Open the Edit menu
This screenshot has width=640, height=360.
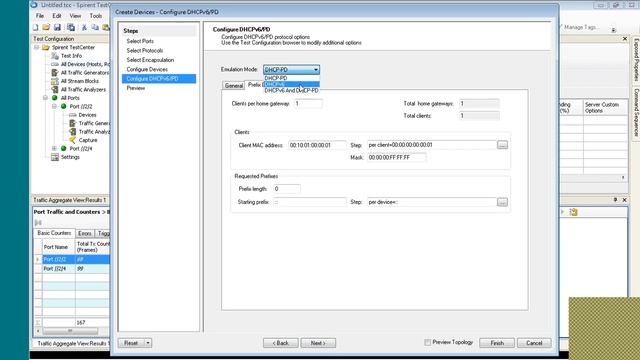click(57, 16)
